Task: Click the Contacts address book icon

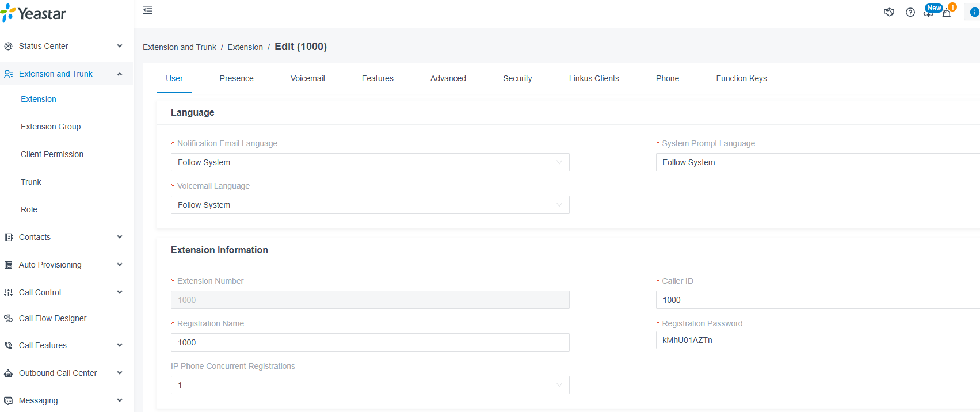Action: pyautogui.click(x=8, y=237)
